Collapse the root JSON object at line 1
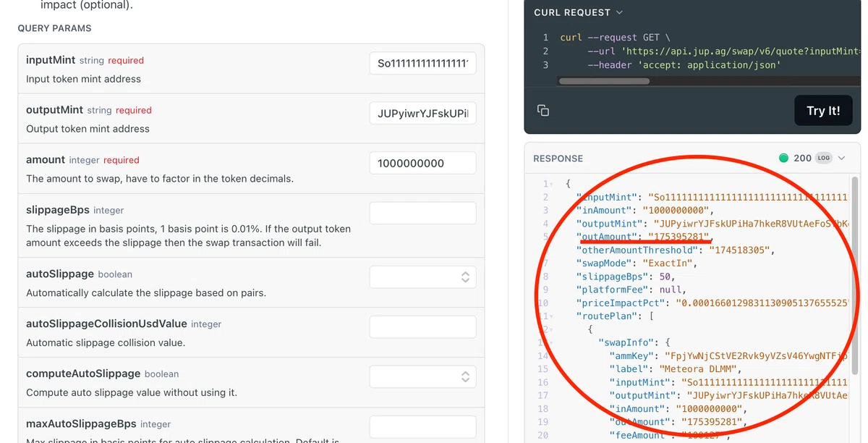Image resolution: width=868 pixels, height=443 pixels. 553,184
